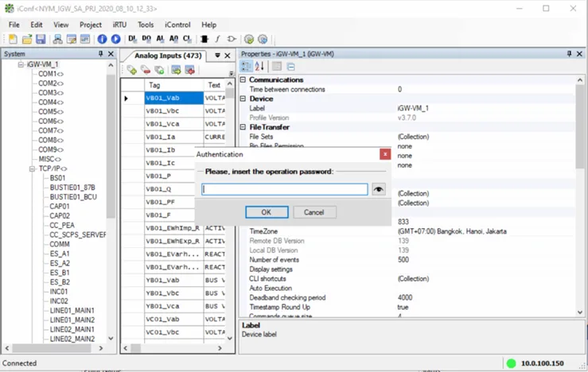Click the function f toolbar icon

pos(217,39)
